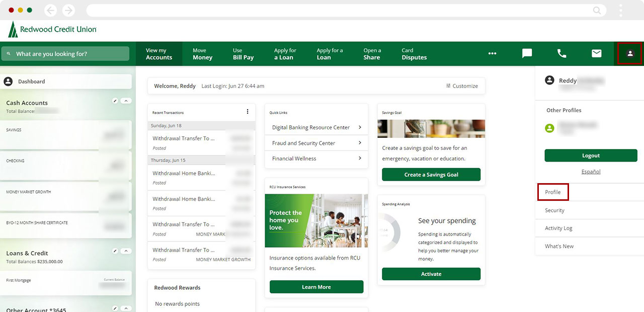The width and height of the screenshot is (644, 312).
Task: Open Card Disputes menu
Action: point(414,54)
